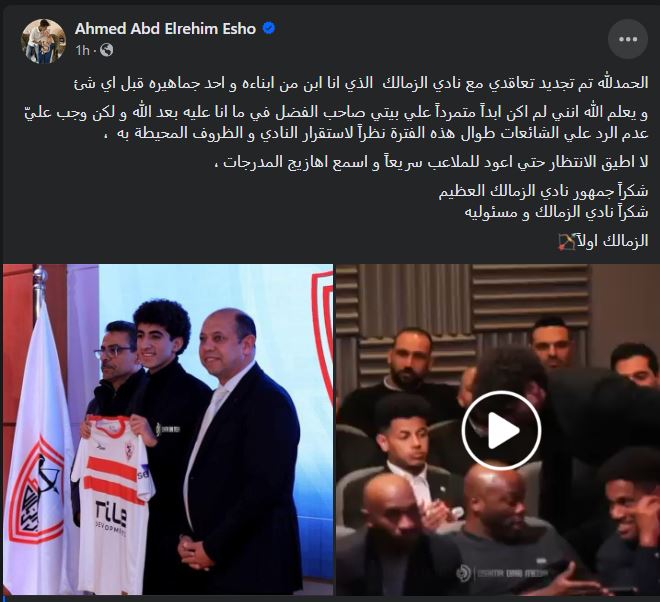
Task: Click the paragraph starting و يعلم الله انني
Action: 336,123
